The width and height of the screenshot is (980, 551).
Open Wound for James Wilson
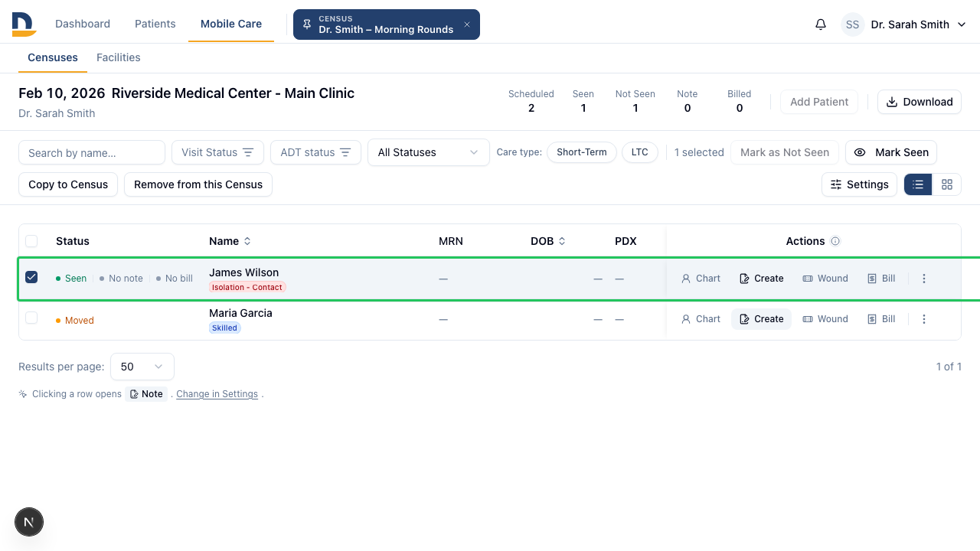click(x=825, y=279)
